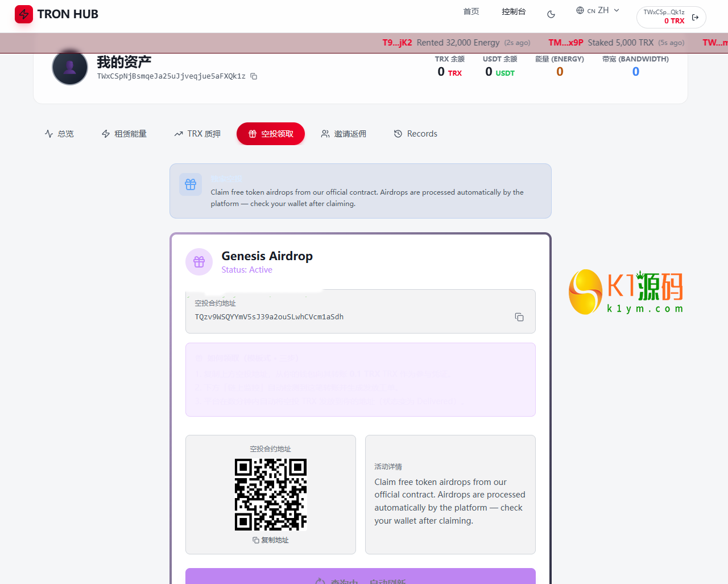Click the airdrop contract QR code
Viewport: 728px width, 584px height.
(271, 495)
